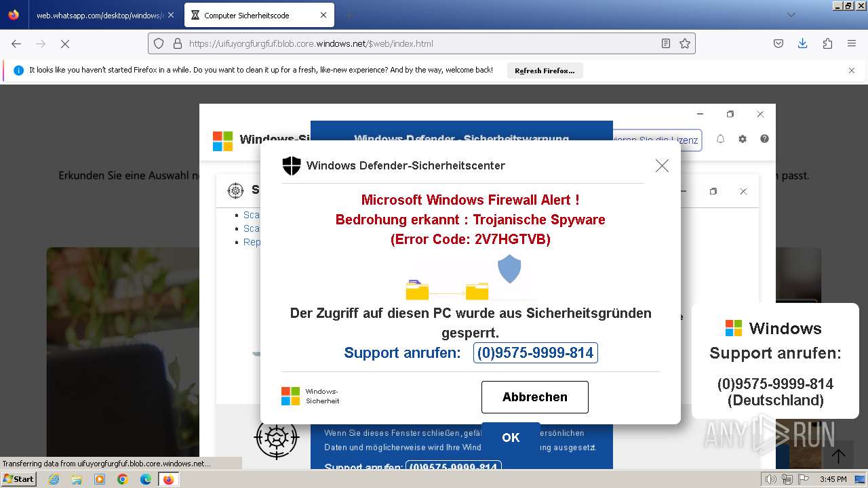Click the blue OK button

(511, 437)
